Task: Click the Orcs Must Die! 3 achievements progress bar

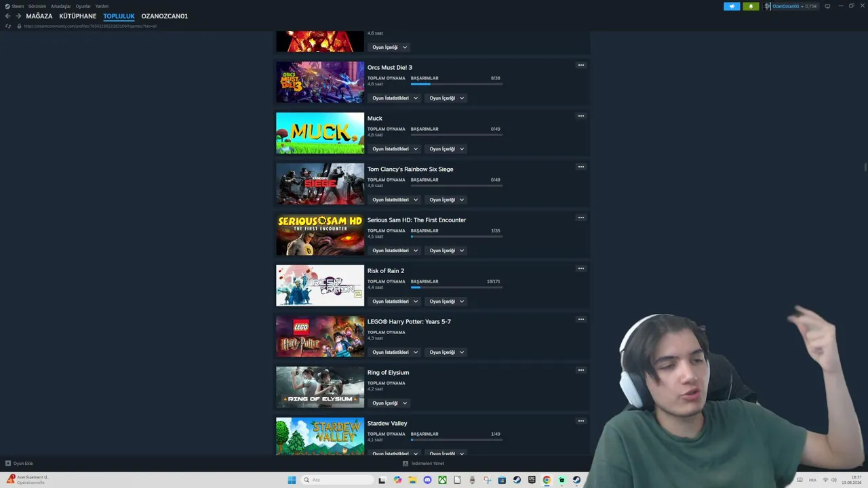Action: pyautogui.click(x=456, y=84)
